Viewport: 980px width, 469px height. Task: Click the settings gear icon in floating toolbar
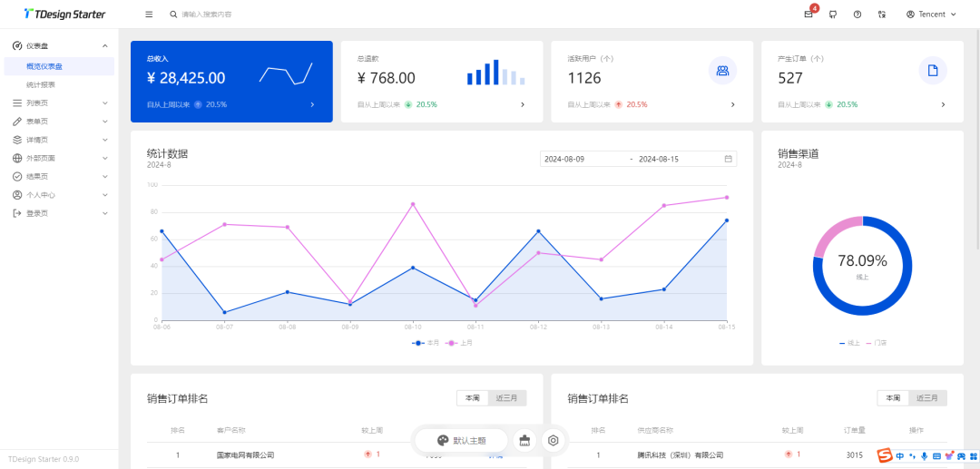(x=553, y=441)
